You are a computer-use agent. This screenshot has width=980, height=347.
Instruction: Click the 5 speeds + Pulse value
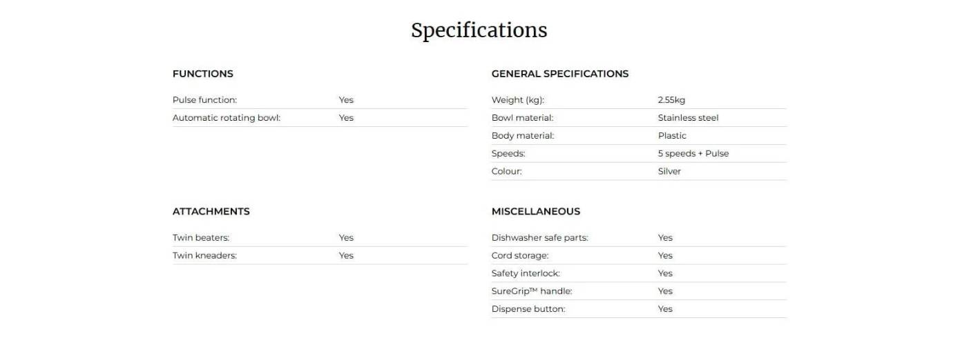[693, 154]
